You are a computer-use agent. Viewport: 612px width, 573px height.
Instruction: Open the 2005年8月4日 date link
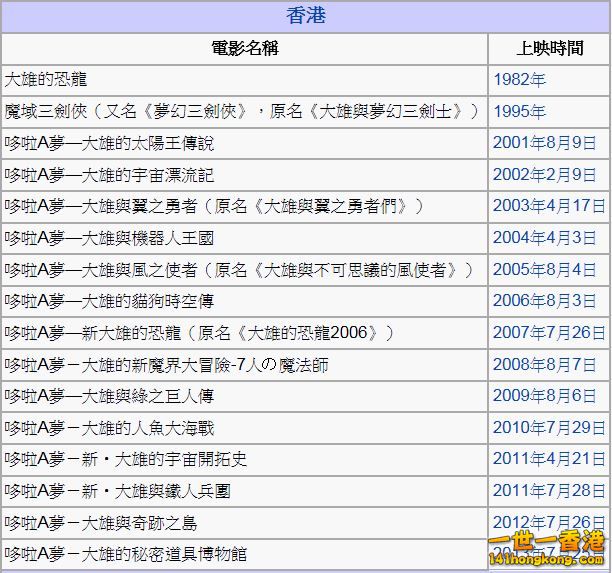(544, 270)
